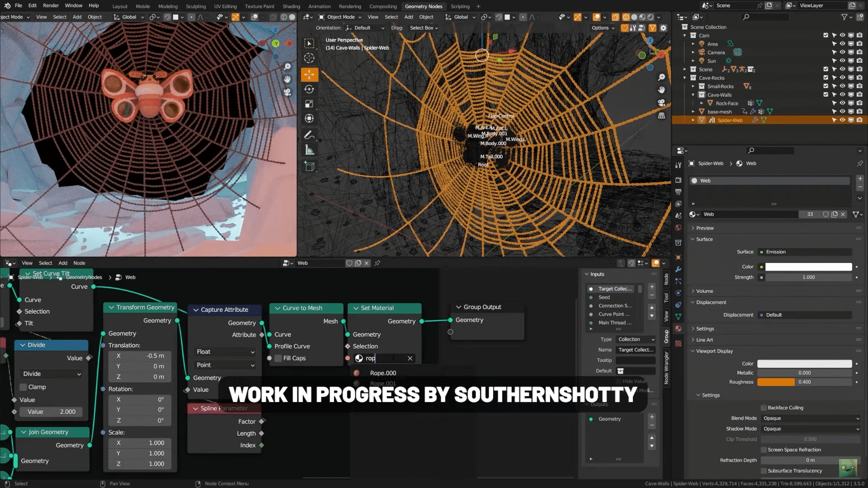The height and width of the screenshot is (488, 868).
Task: Click the white emission Color swatch
Action: [808, 267]
